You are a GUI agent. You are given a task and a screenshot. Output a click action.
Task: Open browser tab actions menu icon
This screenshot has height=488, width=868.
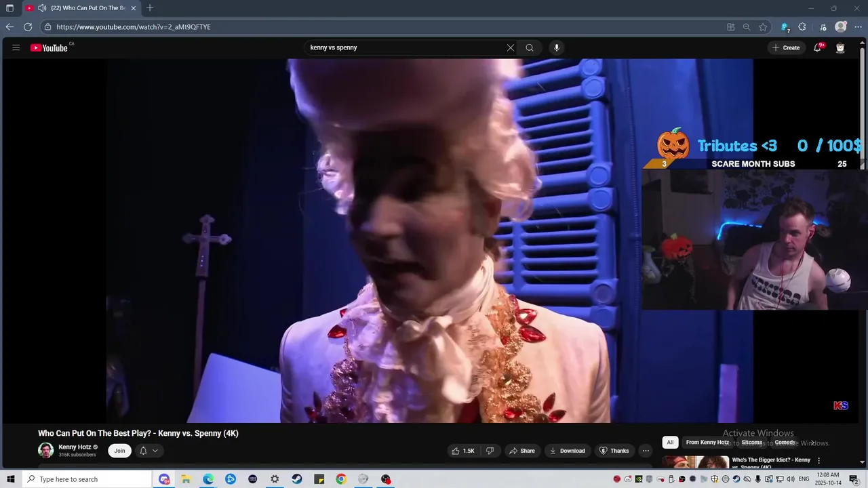(x=9, y=8)
